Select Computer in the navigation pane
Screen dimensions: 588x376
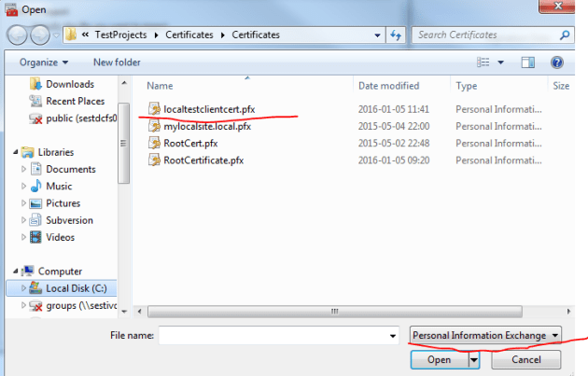click(60, 272)
